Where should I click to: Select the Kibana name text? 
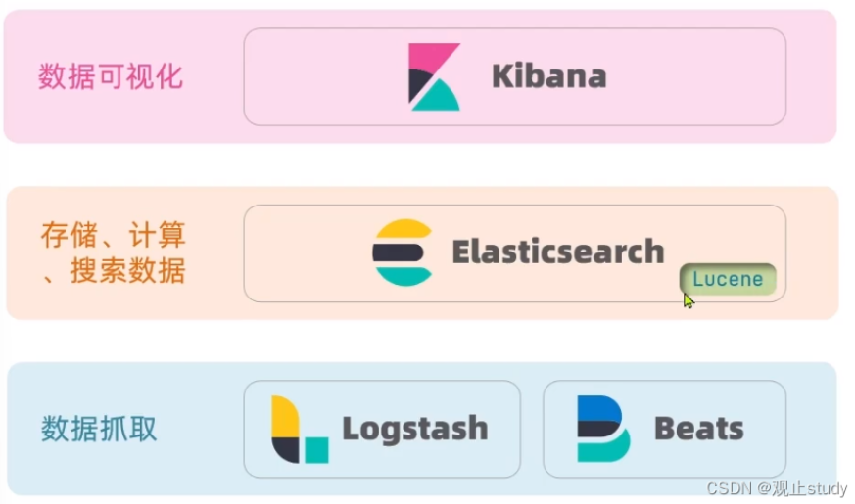point(548,77)
